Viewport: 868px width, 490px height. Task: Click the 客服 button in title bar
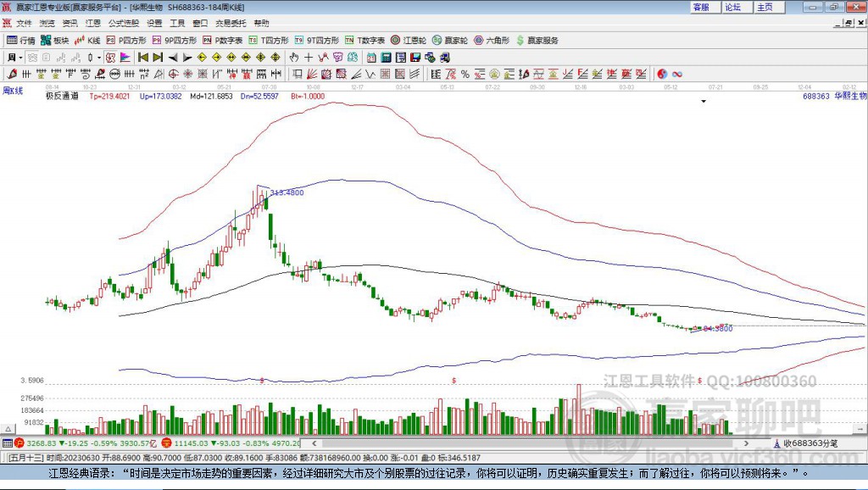coord(704,7)
